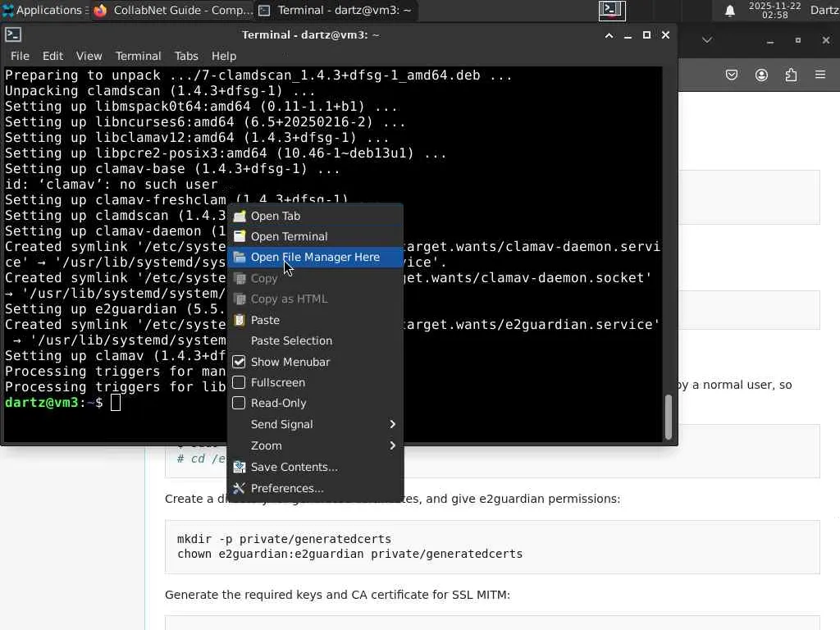The image size is (840, 630).
Task: Click the Firefox icon in the taskbar
Action: (x=100, y=10)
